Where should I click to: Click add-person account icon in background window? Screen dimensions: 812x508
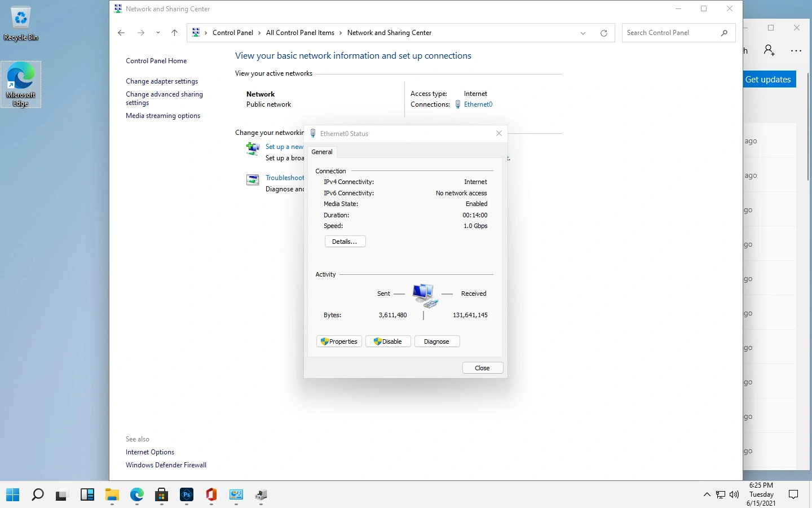[x=770, y=51]
